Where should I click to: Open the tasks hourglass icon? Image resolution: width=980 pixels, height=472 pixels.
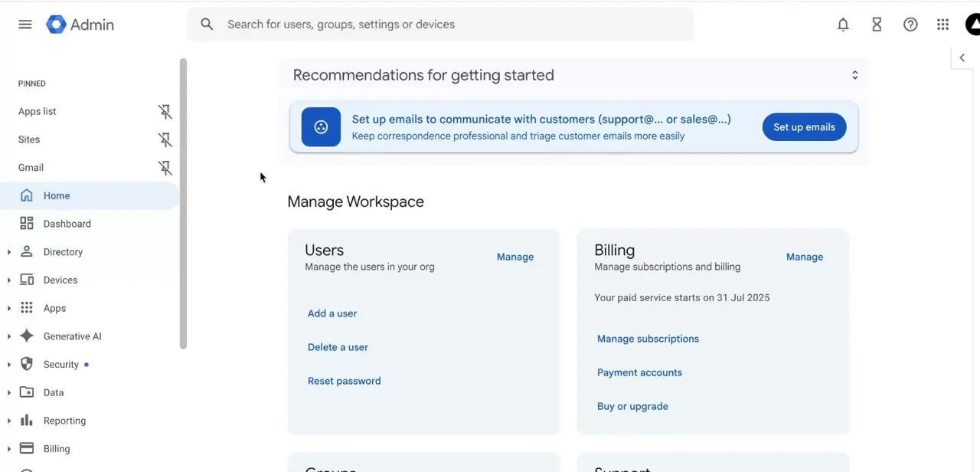(x=877, y=25)
